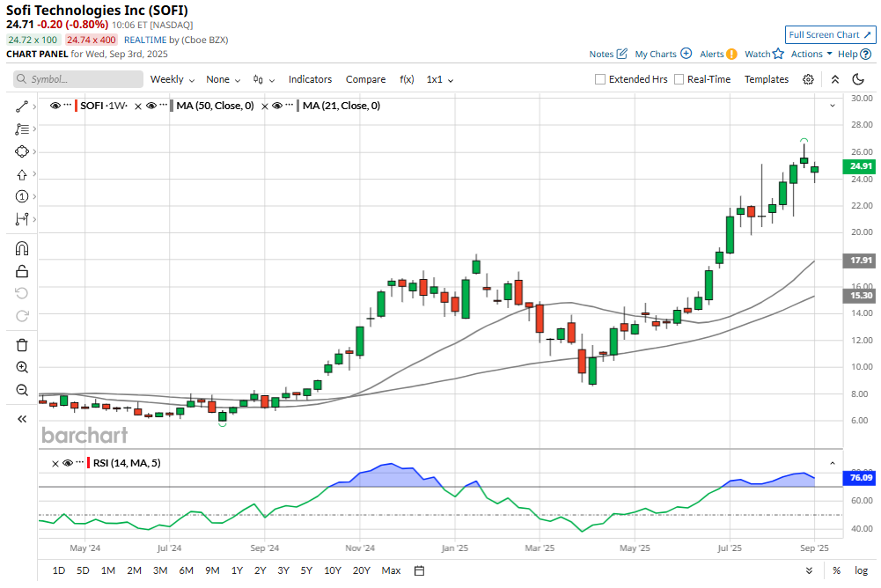881x588 pixels.
Task: Toggle visibility of MA 50 indicator
Action: click(151, 106)
